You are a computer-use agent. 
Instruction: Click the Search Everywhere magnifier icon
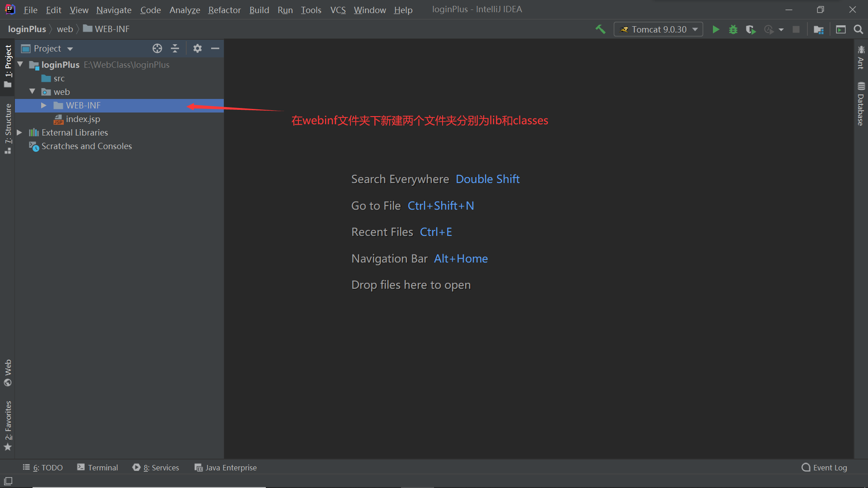[858, 29]
